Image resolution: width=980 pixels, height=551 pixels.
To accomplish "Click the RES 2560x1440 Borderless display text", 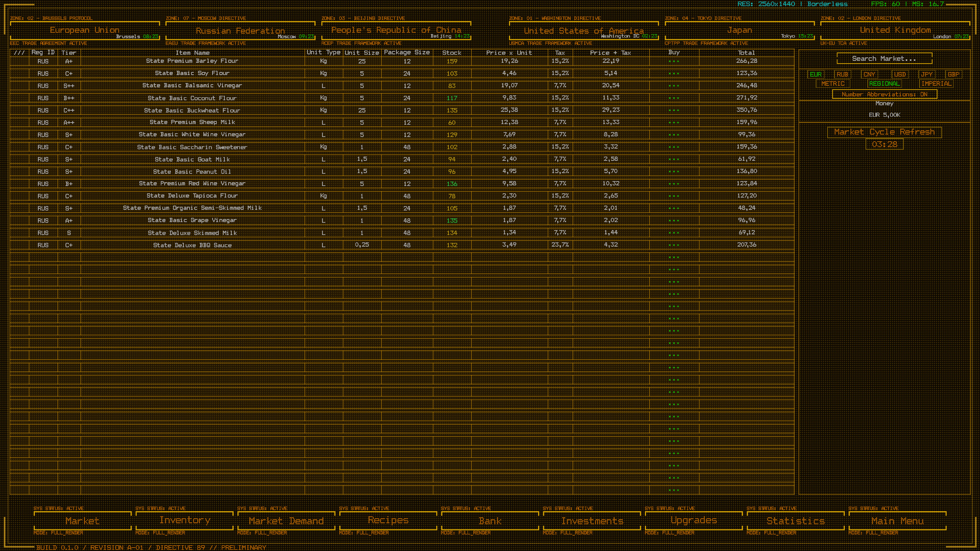I will (x=792, y=4).
